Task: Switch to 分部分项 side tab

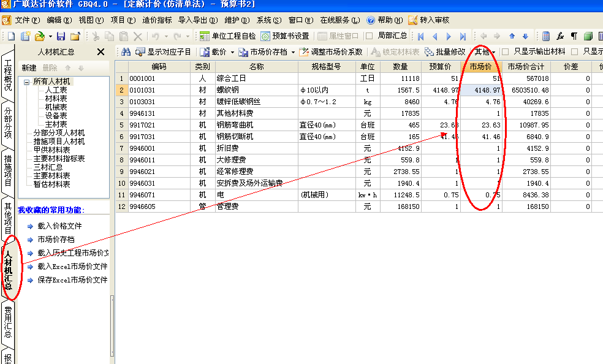Action: (8, 122)
